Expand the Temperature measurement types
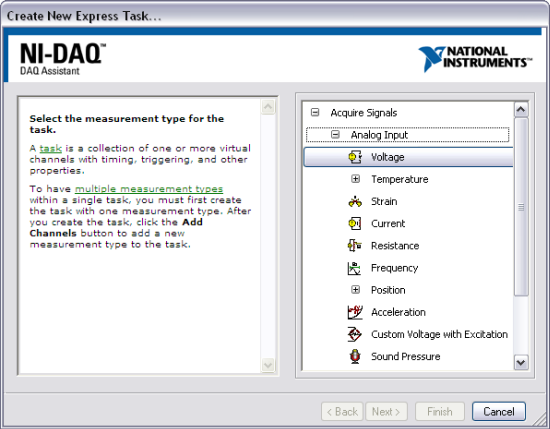550x429 pixels. [x=355, y=179]
